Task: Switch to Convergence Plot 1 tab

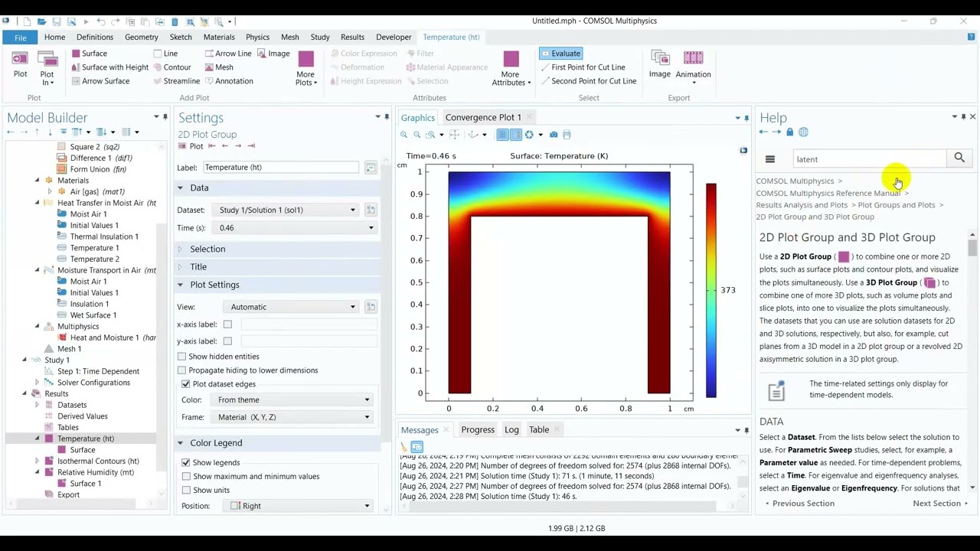Action: tap(483, 117)
